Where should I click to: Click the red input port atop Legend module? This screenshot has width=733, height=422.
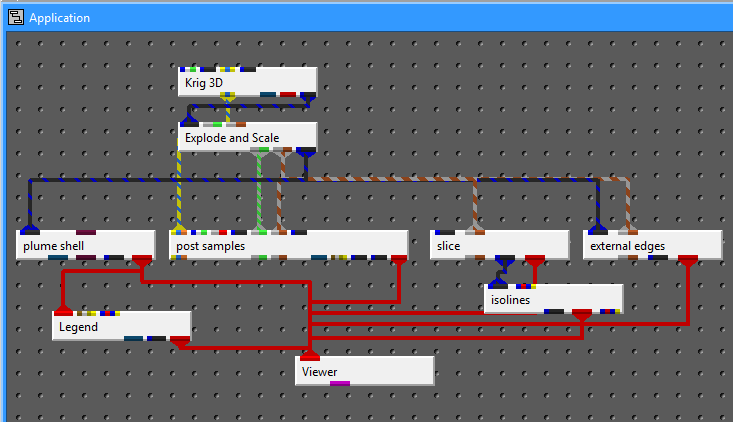click(x=65, y=309)
